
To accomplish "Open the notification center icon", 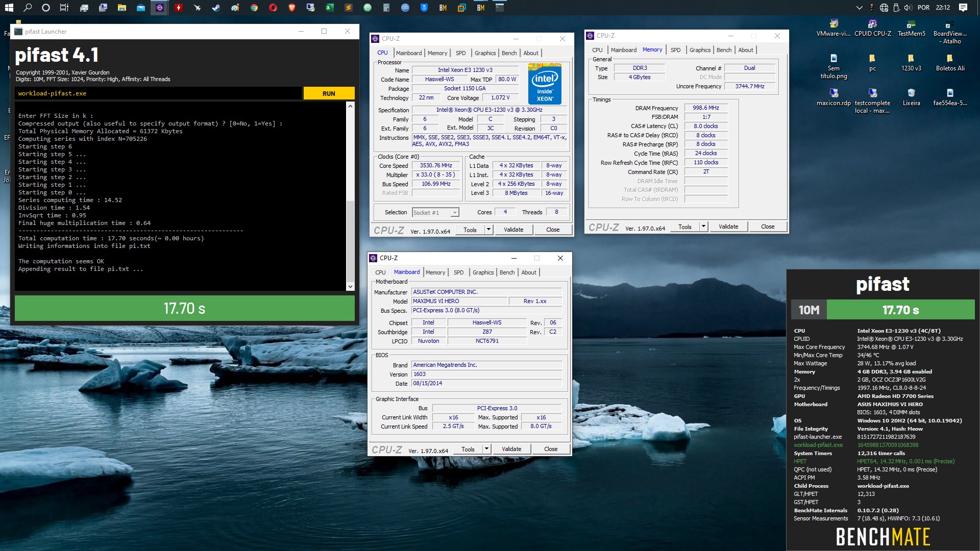I will pyautogui.click(x=963, y=8).
